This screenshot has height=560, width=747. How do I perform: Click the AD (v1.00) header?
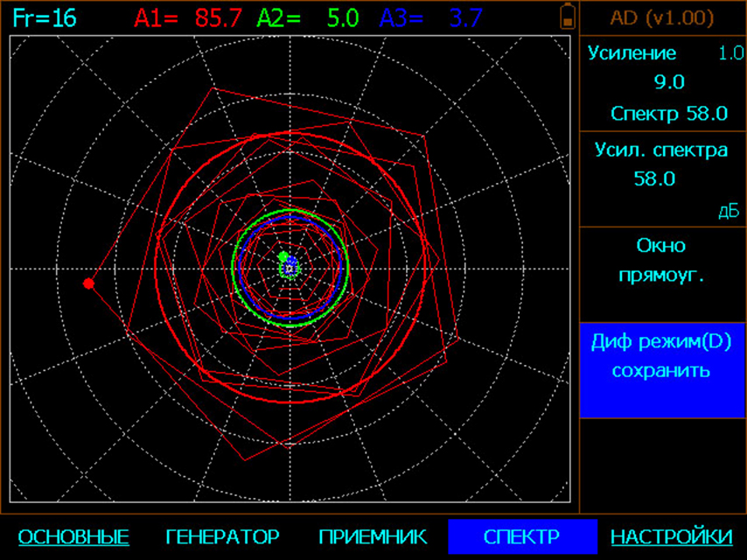click(x=664, y=17)
